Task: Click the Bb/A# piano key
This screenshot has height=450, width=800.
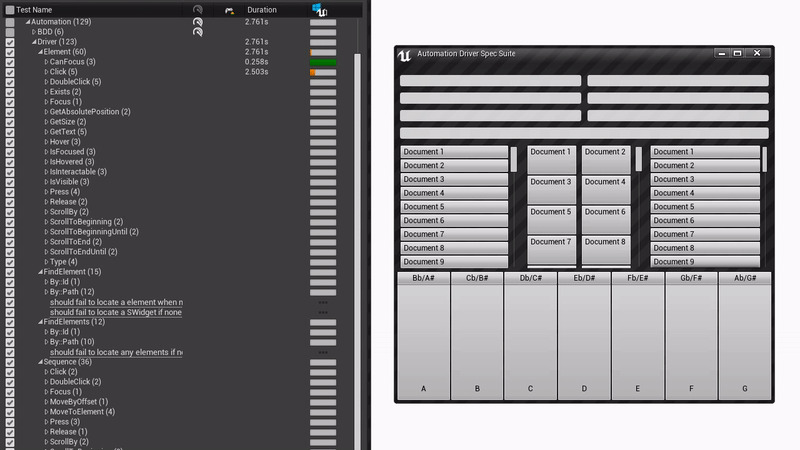Action: [x=423, y=335]
